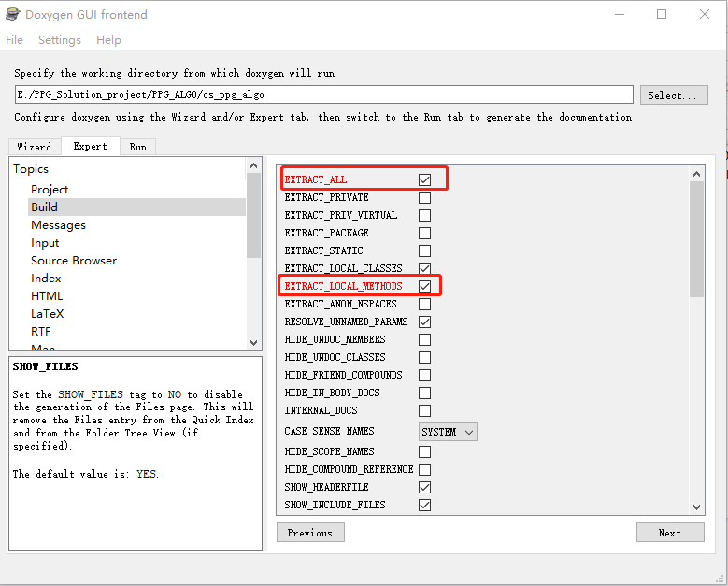Open the CASE_SENSE_NAMES SYSTEM dropdown

pos(448,432)
